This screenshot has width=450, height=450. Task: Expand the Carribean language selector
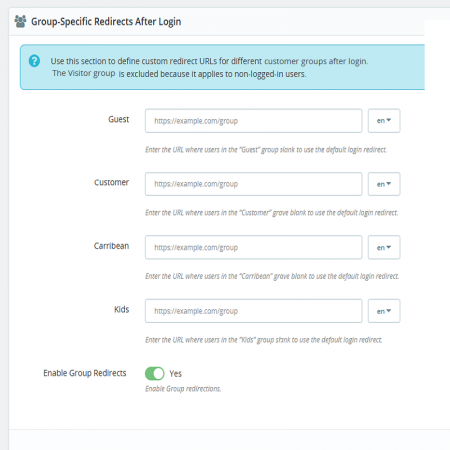point(384,247)
